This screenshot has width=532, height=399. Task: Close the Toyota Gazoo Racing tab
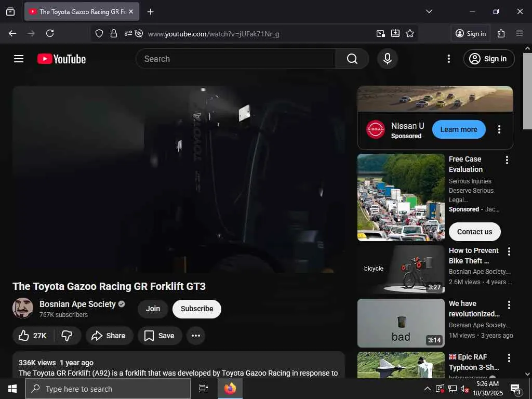tap(131, 11)
